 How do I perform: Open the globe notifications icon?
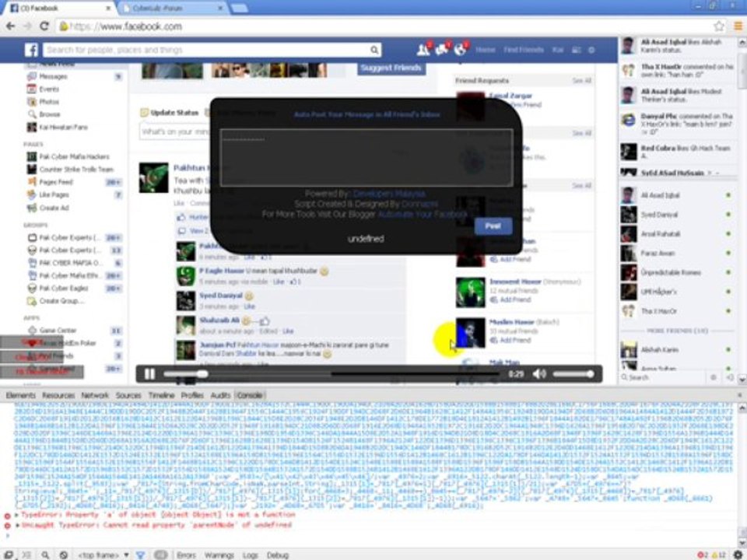(460, 49)
